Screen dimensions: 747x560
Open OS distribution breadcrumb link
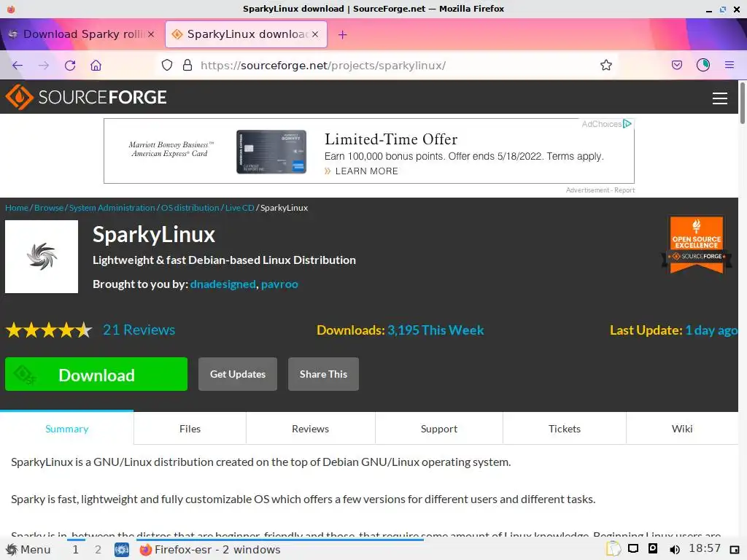(x=190, y=208)
